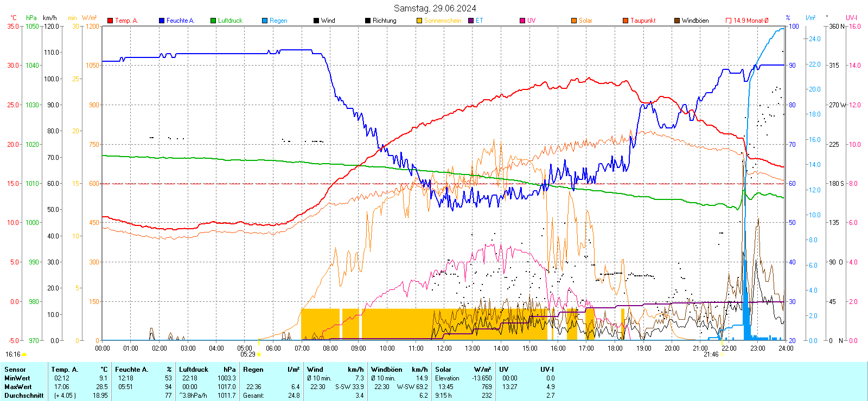Viewport: 868px width, 401px height.
Task: Toggle the black Wind legend box
Action: point(316,21)
